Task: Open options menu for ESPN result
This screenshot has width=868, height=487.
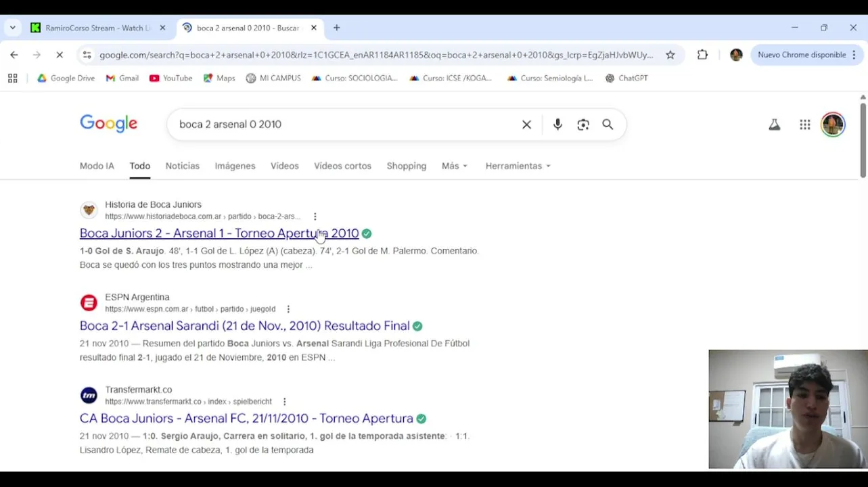Action: (x=288, y=309)
